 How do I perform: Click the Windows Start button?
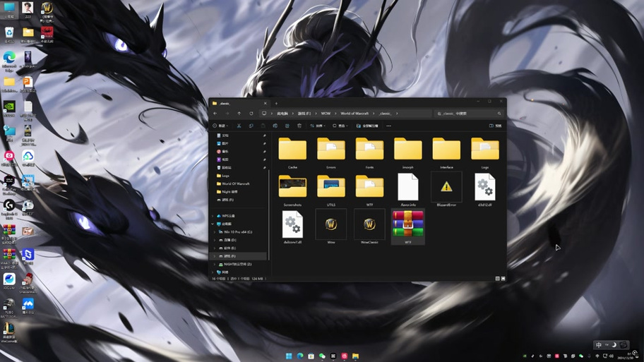[289, 356]
